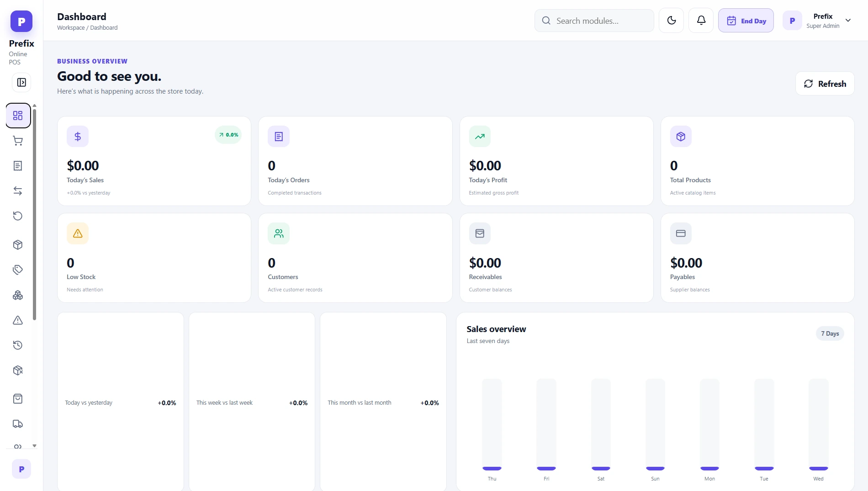868x491 pixels.
Task: Focus the Search modules field
Action: [x=594, y=21]
